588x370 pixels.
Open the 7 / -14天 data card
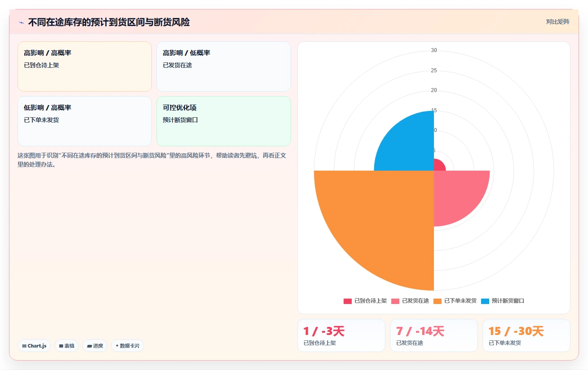coord(434,335)
